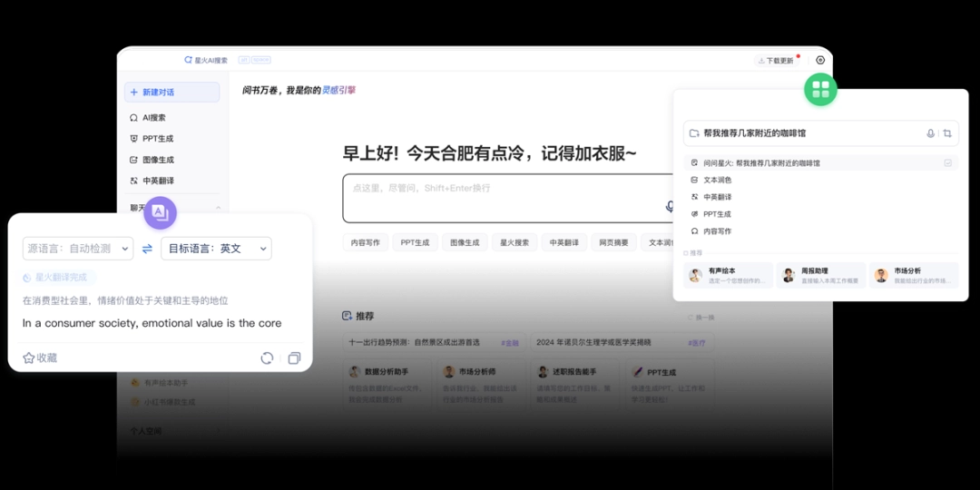Click the 下载更新 button
The height and width of the screenshot is (490, 980).
[x=776, y=61]
